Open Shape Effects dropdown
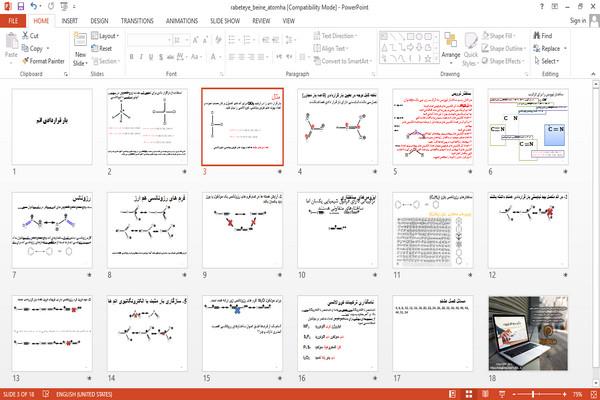The width and height of the screenshot is (600, 400). tap(502, 61)
